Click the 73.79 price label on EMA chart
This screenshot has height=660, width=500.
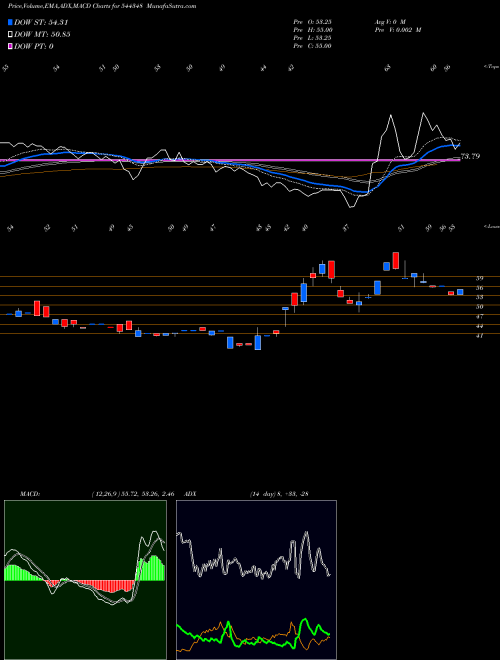point(470,156)
